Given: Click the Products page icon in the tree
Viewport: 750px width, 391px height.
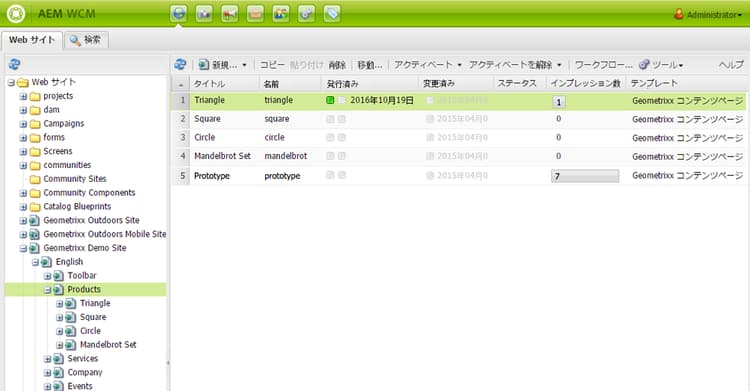Looking at the screenshot, I should tap(58, 290).
